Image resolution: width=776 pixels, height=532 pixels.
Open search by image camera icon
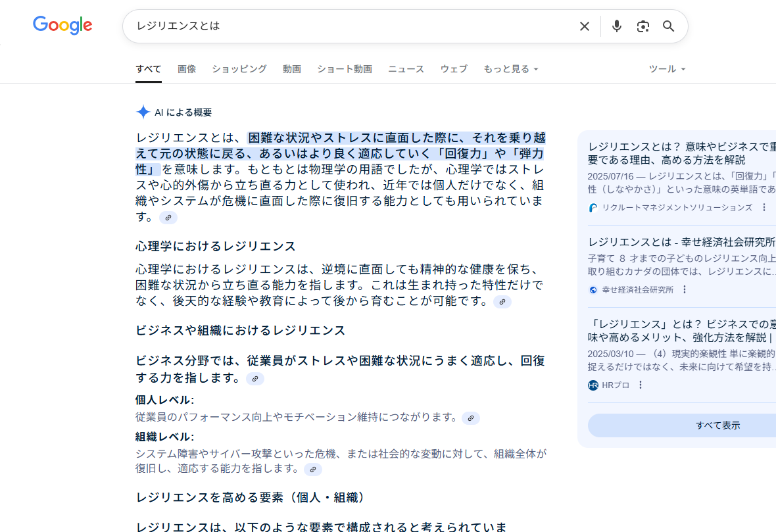click(643, 26)
